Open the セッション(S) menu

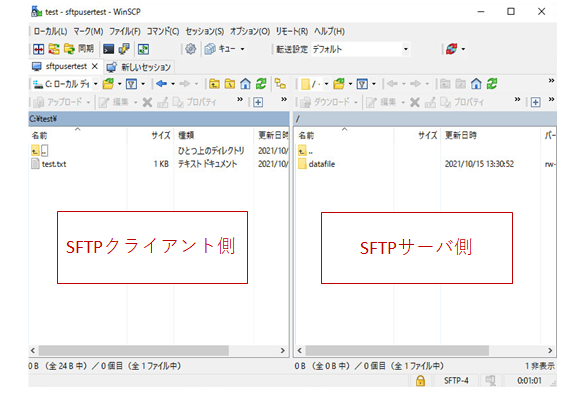205,32
